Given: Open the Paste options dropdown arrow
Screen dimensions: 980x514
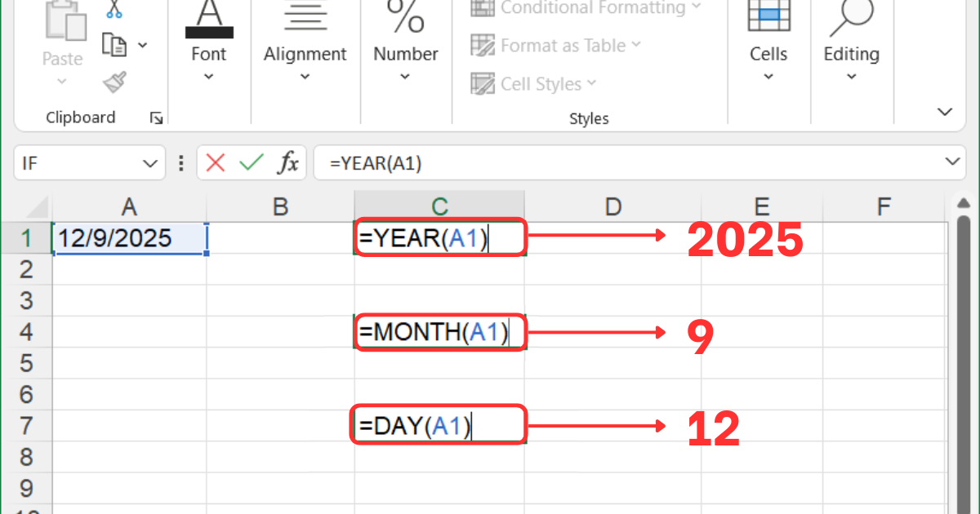Looking at the screenshot, I should click(x=62, y=82).
